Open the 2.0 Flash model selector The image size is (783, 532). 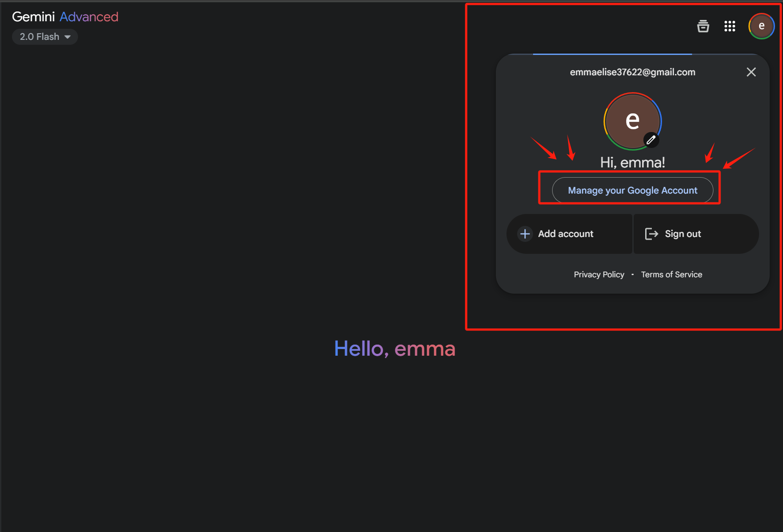tap(44, 37)
